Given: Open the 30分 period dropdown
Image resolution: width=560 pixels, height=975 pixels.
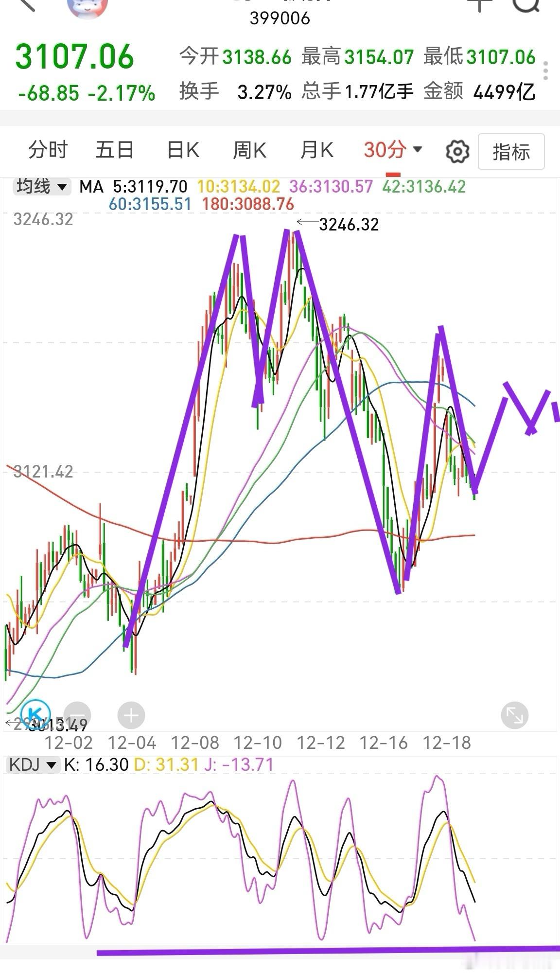Looking at the screenshot, I should 393,150.
